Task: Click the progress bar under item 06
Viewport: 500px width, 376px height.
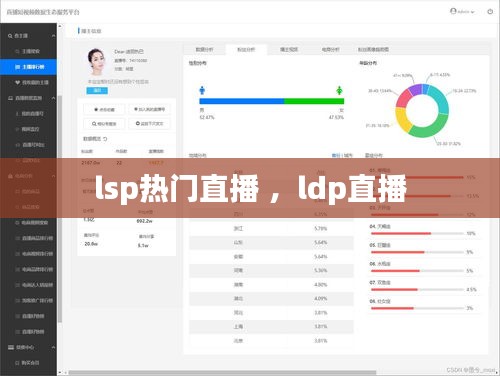Action: (417, 271)
